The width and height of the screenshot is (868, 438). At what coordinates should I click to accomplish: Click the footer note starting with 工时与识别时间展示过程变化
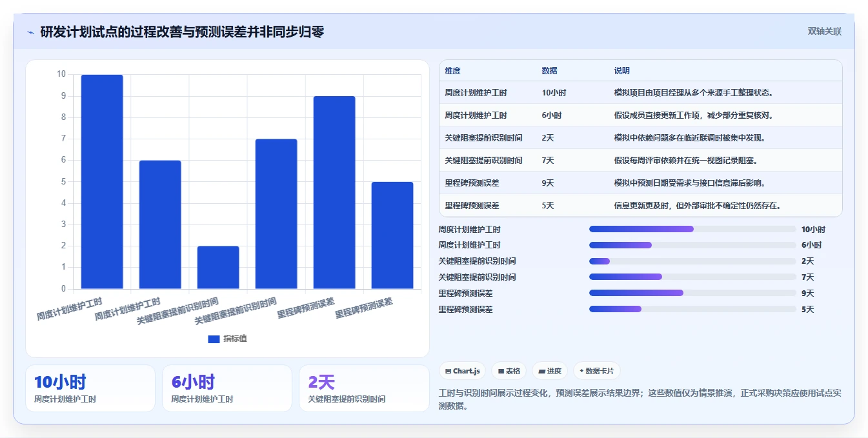tap(640, 399)
